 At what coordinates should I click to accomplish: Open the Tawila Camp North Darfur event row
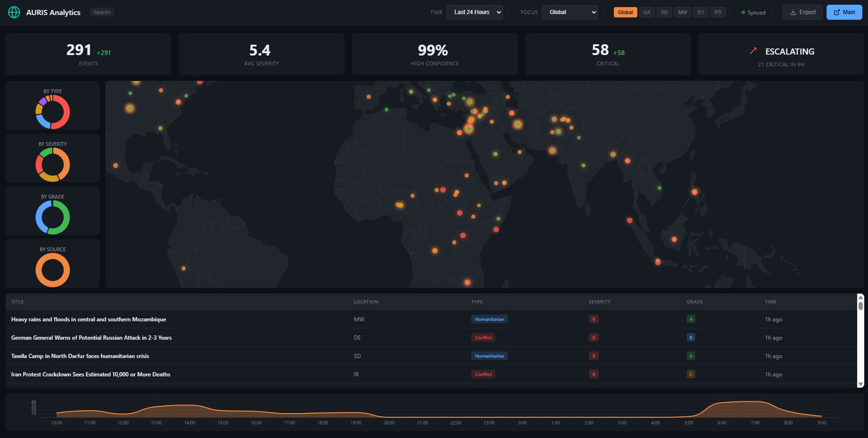(x=80, y=356)
